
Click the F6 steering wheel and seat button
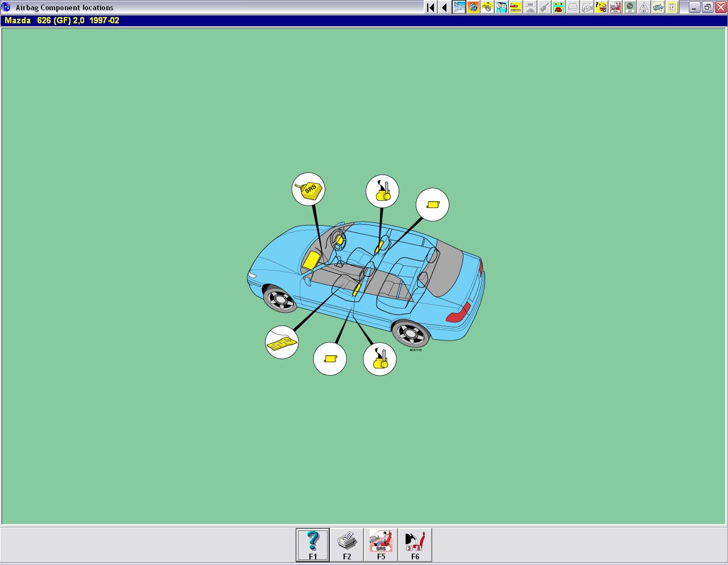(x=415, y=545)
